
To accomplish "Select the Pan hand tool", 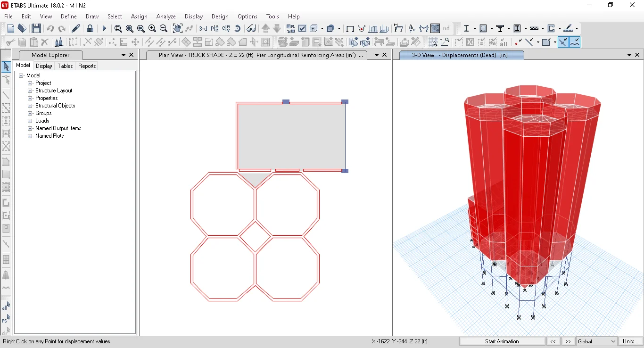I will coord(178,29).
